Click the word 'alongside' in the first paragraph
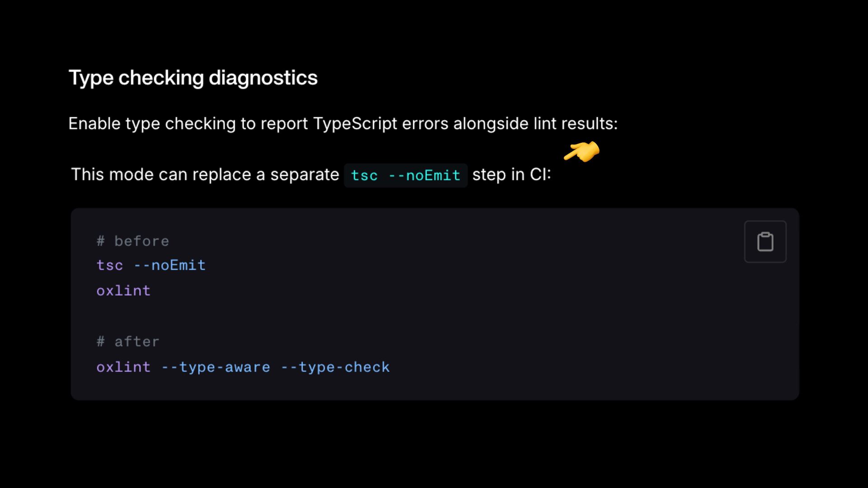Viewport: 868px width, 488px height. (x=491, y=124)
